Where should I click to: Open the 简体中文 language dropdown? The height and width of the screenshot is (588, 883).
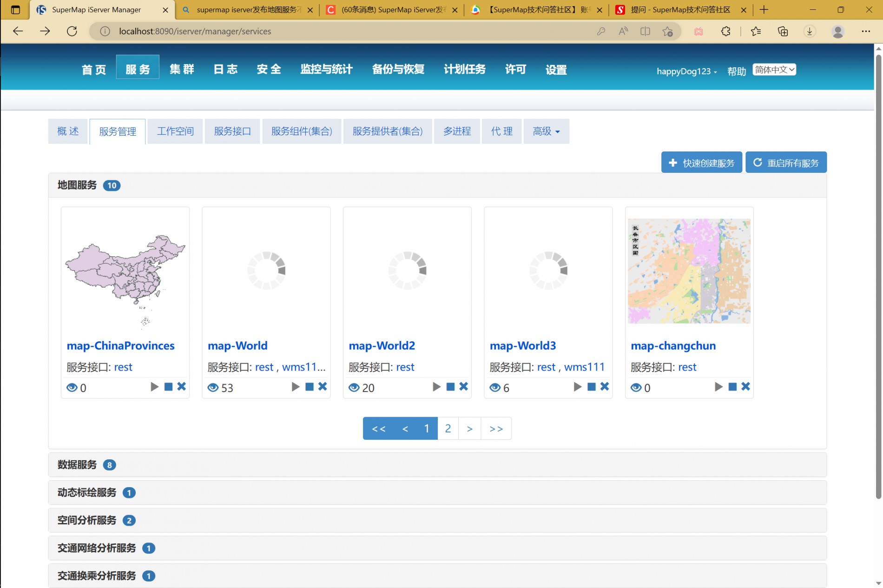pyautogui.click(x=774, y=70)
